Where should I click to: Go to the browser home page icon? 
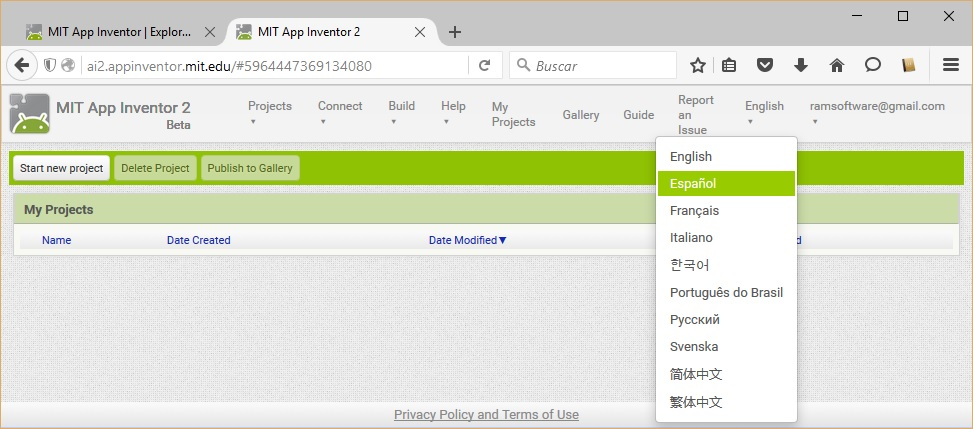point(837,65)
